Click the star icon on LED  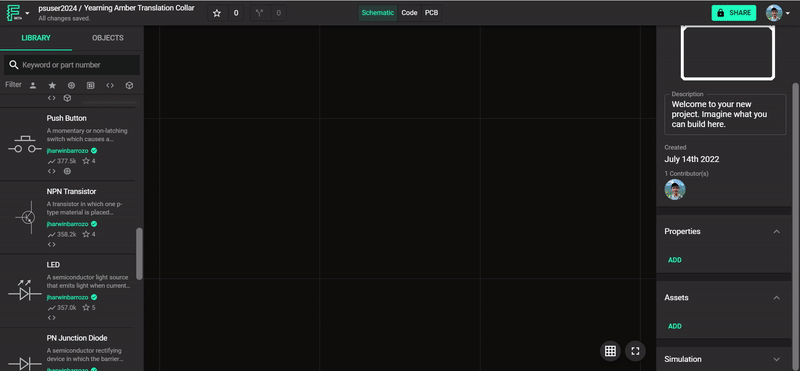[86, 307]
